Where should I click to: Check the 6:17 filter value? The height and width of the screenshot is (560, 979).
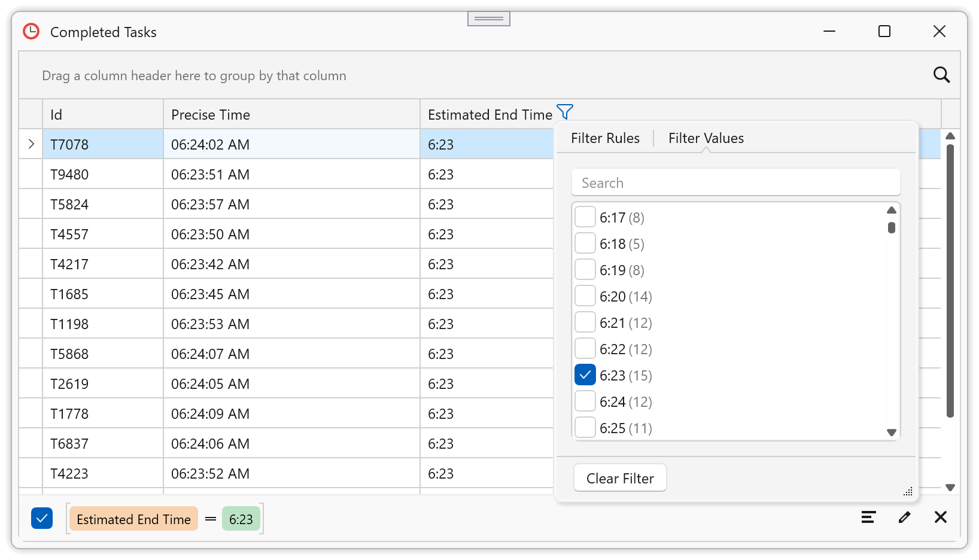pyautogui.click(x=585, y=217)
